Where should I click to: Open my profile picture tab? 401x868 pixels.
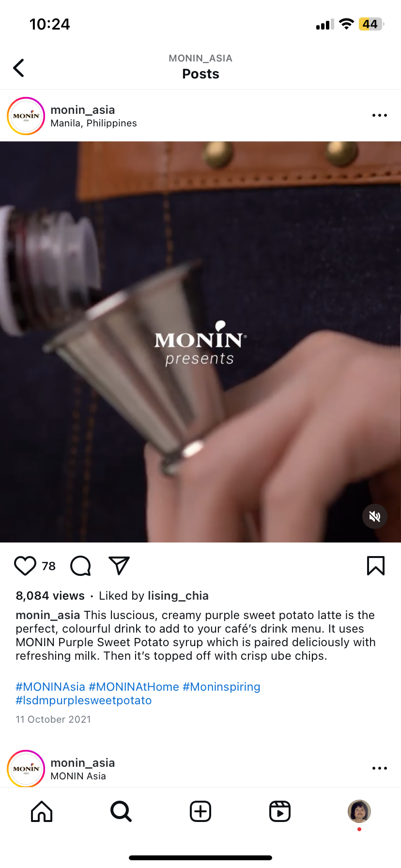coord(359,811)
